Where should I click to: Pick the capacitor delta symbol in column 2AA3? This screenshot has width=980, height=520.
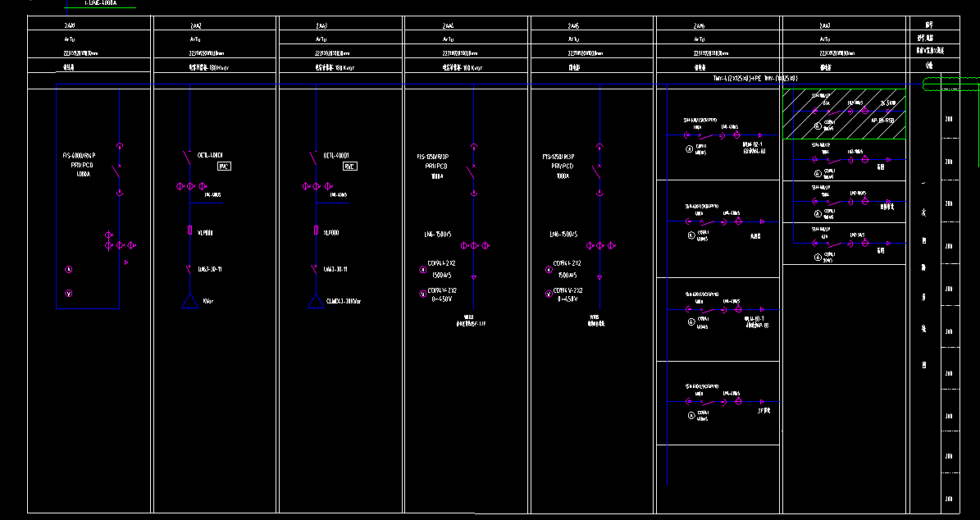(317, 302)
